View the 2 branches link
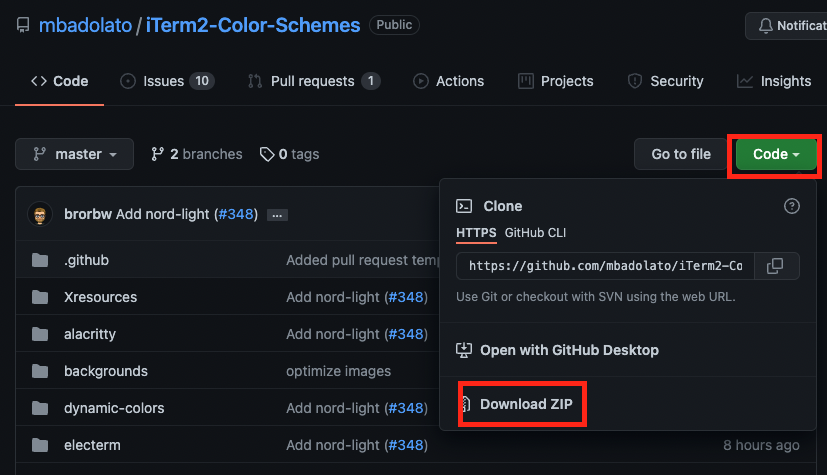This screenshot has height=475, width=827. coord(197,154)
